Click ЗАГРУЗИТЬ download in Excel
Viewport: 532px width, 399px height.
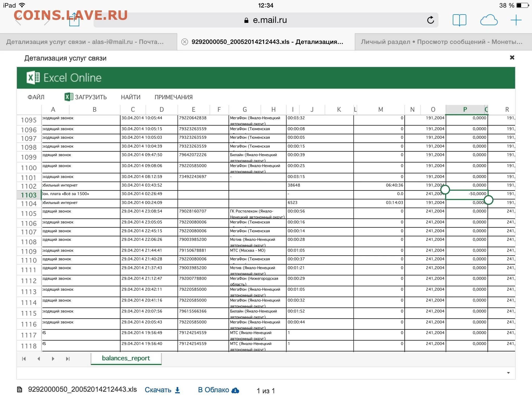point(86,97)
